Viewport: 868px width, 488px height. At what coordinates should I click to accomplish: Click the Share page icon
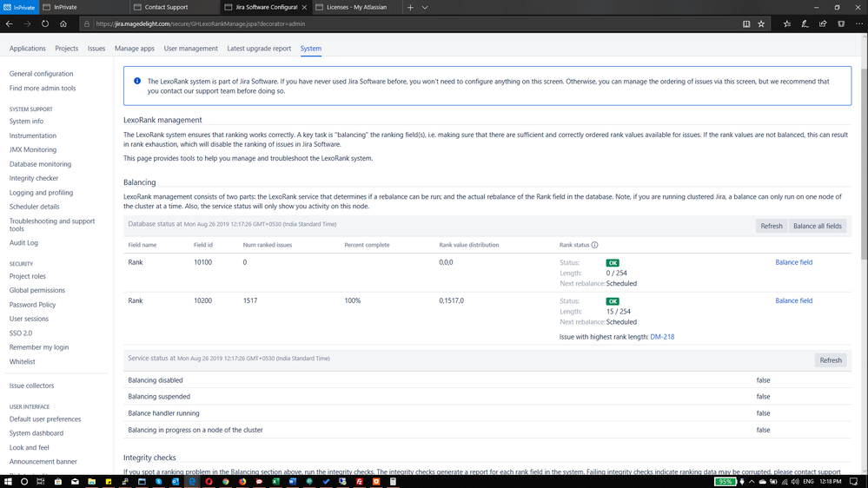click(x=823, y=23)
